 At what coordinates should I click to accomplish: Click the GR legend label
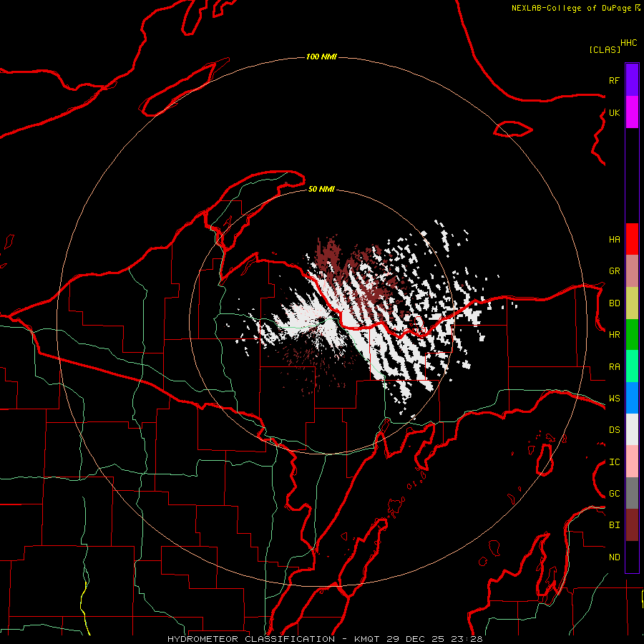(x=614, y=271)
